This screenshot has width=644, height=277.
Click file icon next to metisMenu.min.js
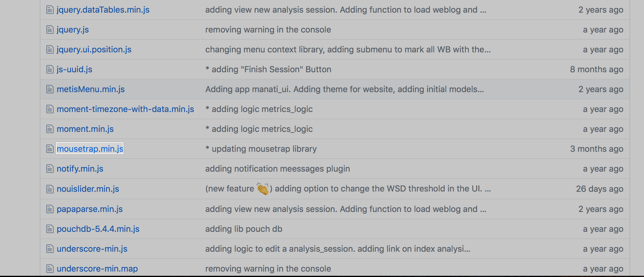click(x=50, y=89)
